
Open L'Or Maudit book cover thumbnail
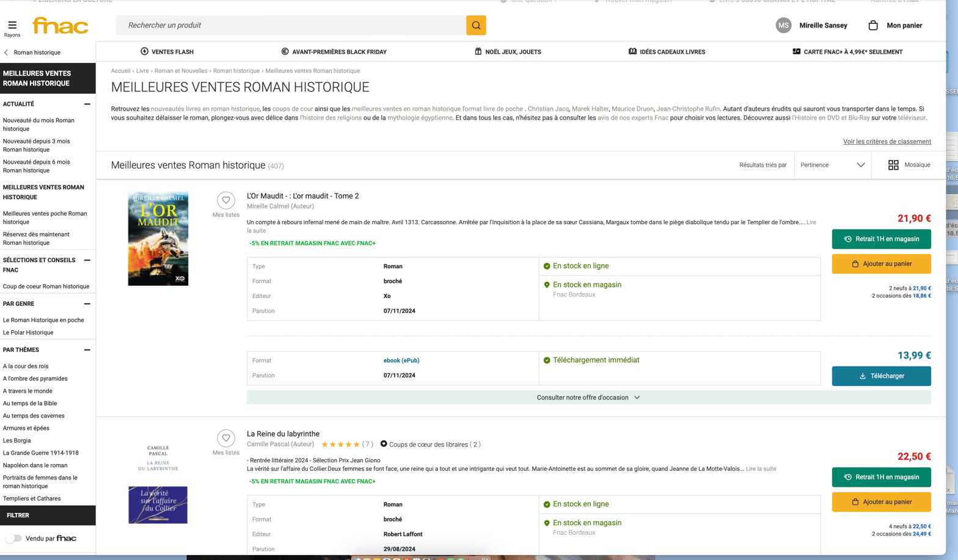click(158, 239)
